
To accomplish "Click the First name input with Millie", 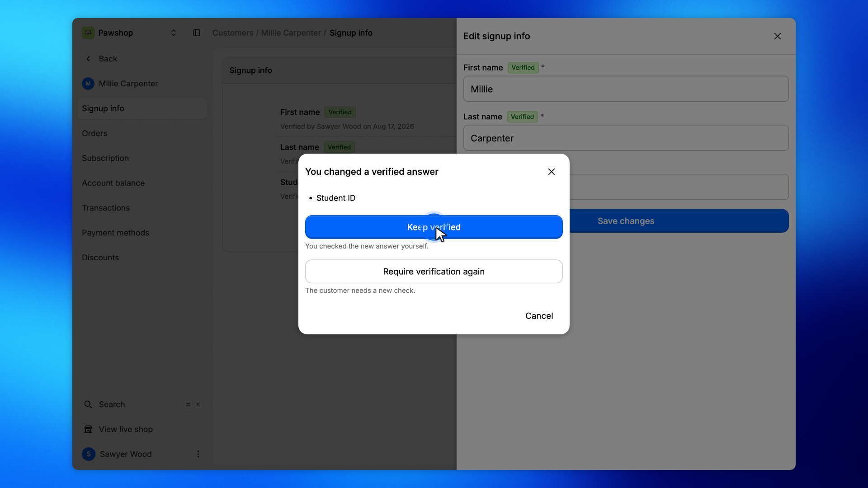I will coord(626,89).
